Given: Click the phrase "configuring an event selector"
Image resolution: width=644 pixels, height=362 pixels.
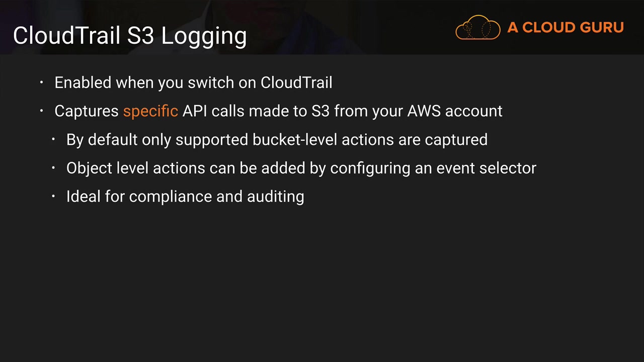Looking at the screenshot, I should tap(433, 168).
